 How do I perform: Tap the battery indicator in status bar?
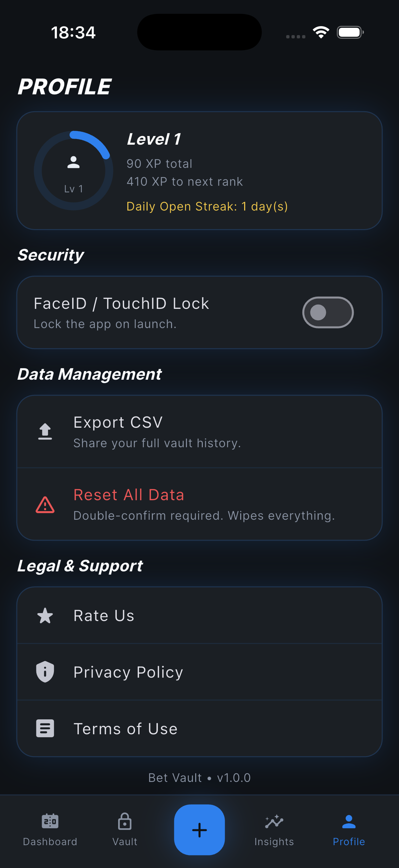coord(349,32)
